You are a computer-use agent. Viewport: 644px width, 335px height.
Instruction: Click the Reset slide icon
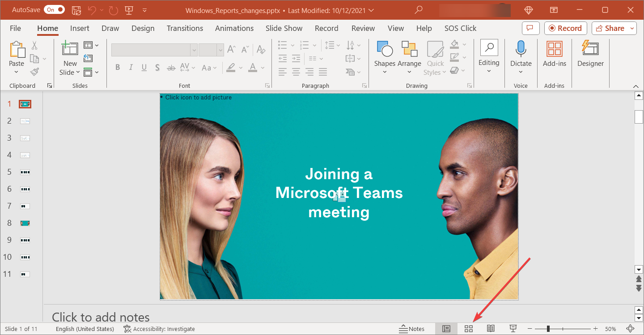(x=88, y=58)
